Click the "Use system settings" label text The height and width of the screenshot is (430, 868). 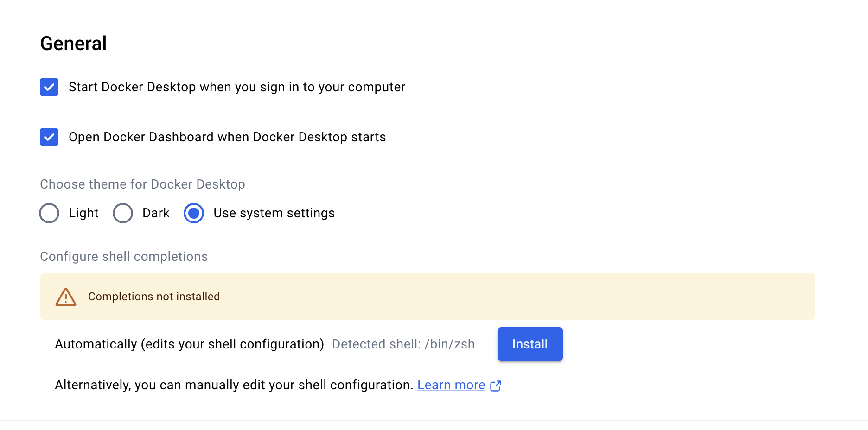click(274, 213)
